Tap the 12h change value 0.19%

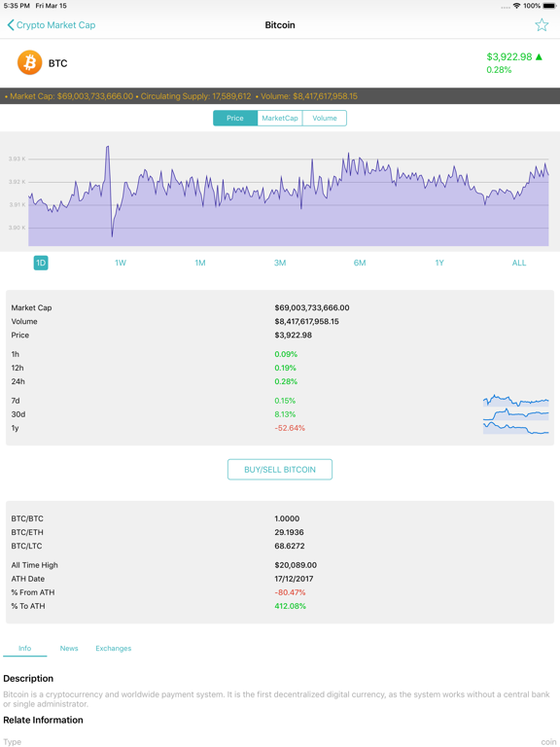pyautogui.click(x=285, y=368)
